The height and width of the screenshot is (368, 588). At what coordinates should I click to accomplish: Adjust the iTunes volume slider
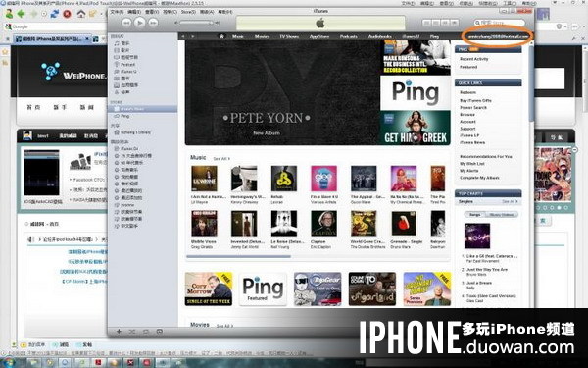pyautogui.click(x=197, y=23)
